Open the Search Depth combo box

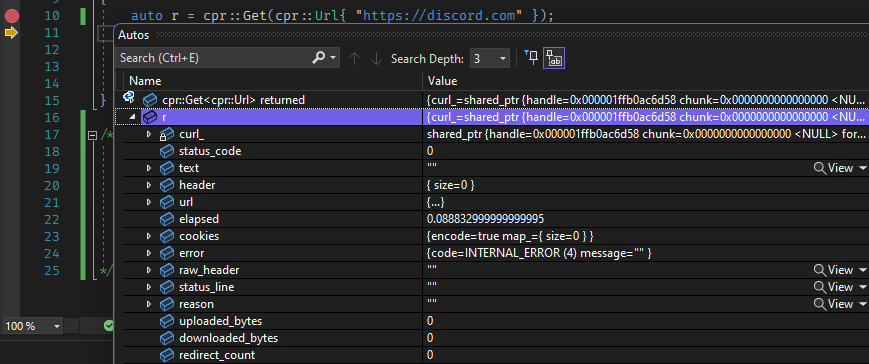click(489, 58)
